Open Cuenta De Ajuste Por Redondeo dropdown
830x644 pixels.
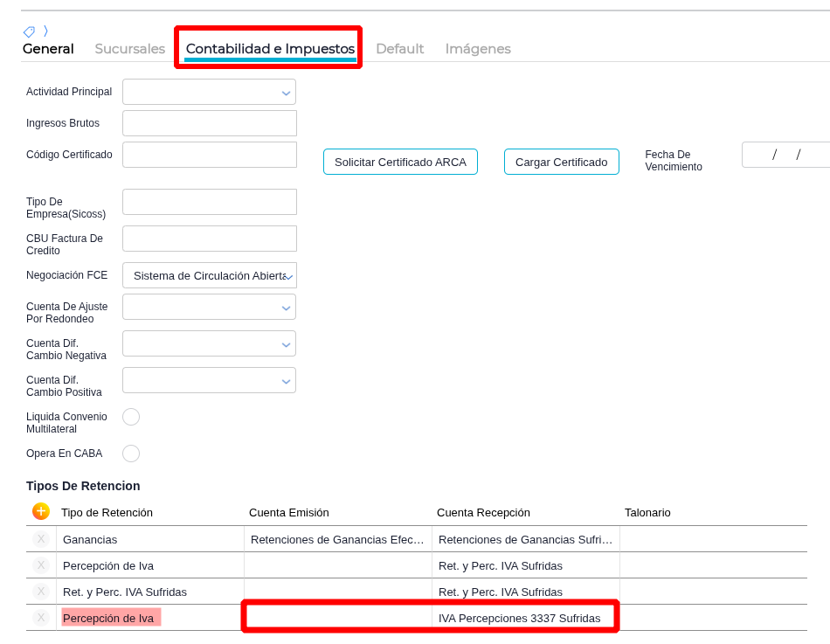tap(209, 308)
